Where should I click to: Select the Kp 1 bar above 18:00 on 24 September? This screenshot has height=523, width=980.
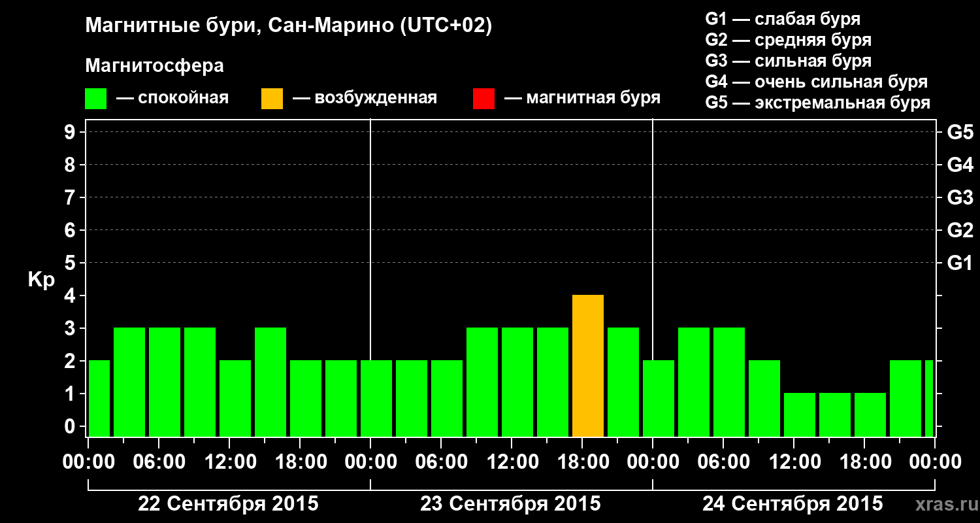coord(870,415)
